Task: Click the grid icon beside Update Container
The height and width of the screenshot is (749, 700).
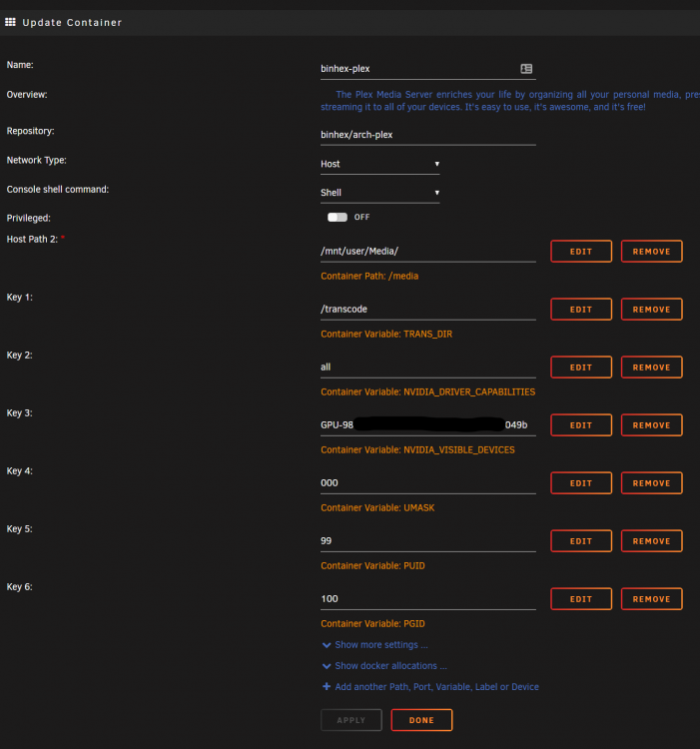Action: [11, 22]
